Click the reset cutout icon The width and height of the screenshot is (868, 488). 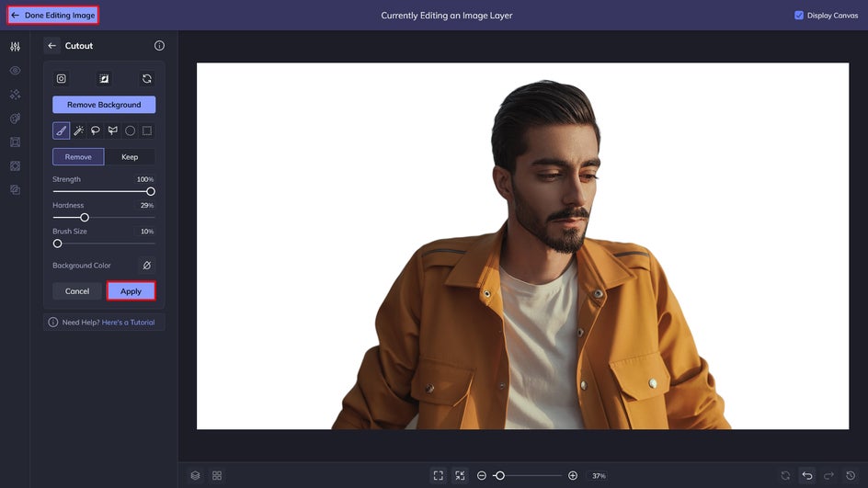click(147, 78)
